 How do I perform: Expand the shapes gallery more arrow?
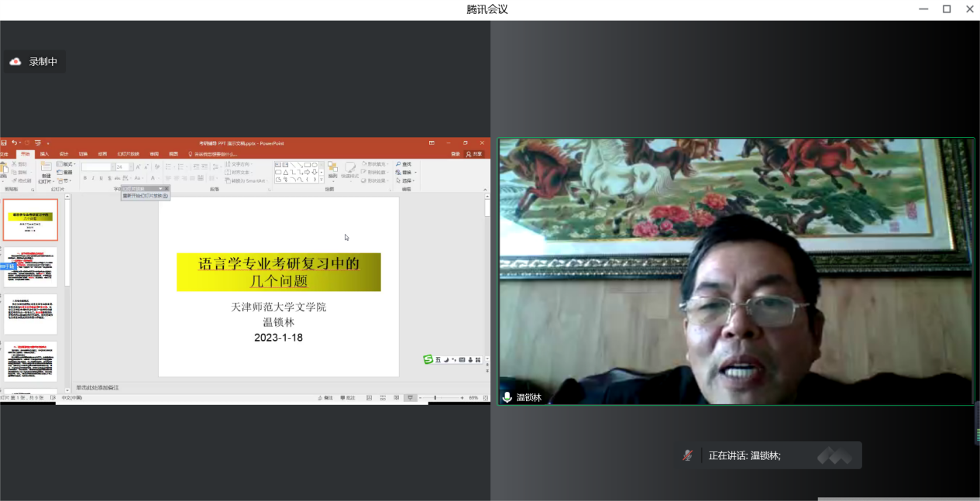(322, 180)
